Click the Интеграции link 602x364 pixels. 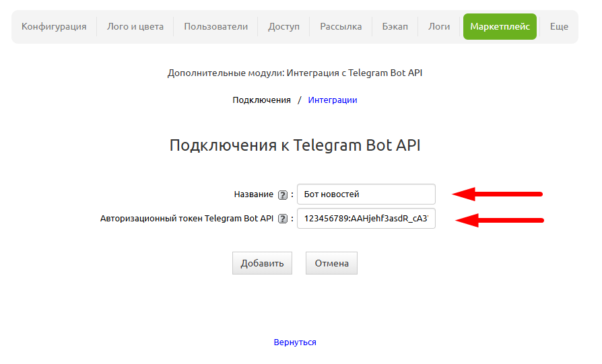click(x=333, y=100)
